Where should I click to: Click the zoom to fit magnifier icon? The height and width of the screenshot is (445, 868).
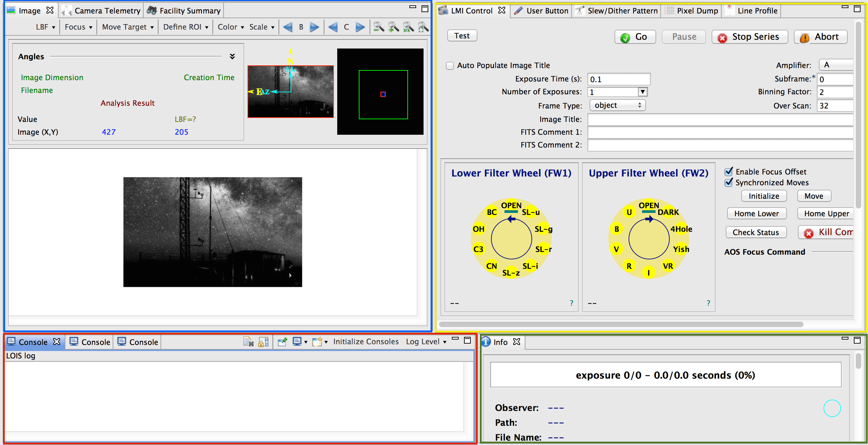pos(423,27)
